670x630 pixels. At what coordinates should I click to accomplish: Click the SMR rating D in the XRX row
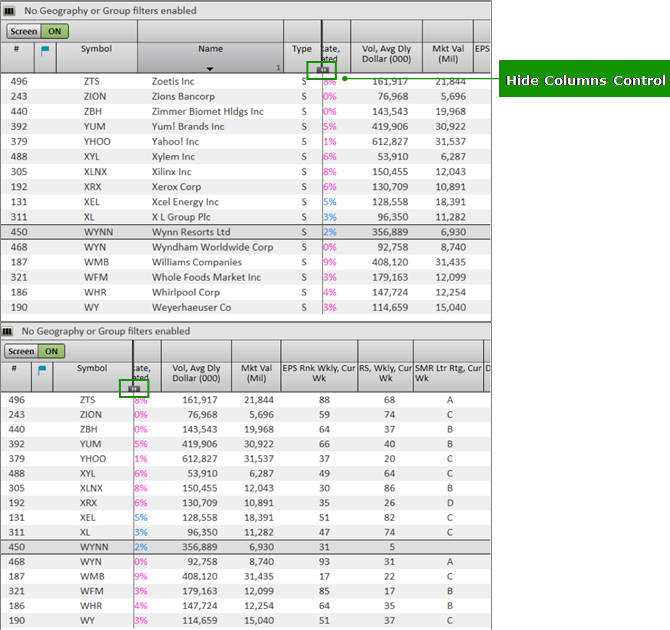[x=450, y=503]
